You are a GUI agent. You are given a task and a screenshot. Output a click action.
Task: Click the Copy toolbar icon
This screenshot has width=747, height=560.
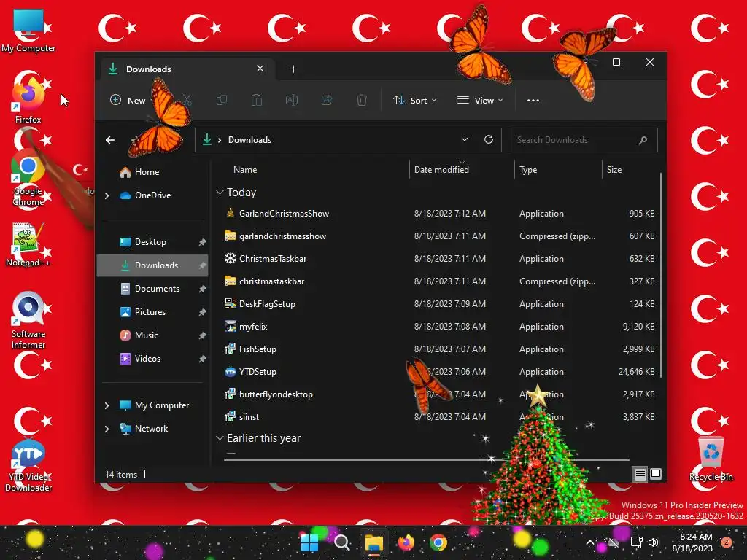point(222,100)
